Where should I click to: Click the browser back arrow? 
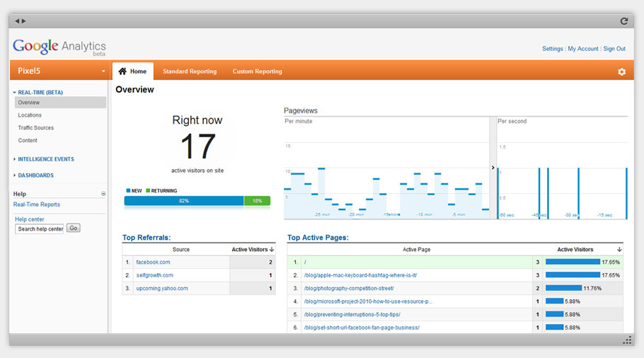pos(17,21)
